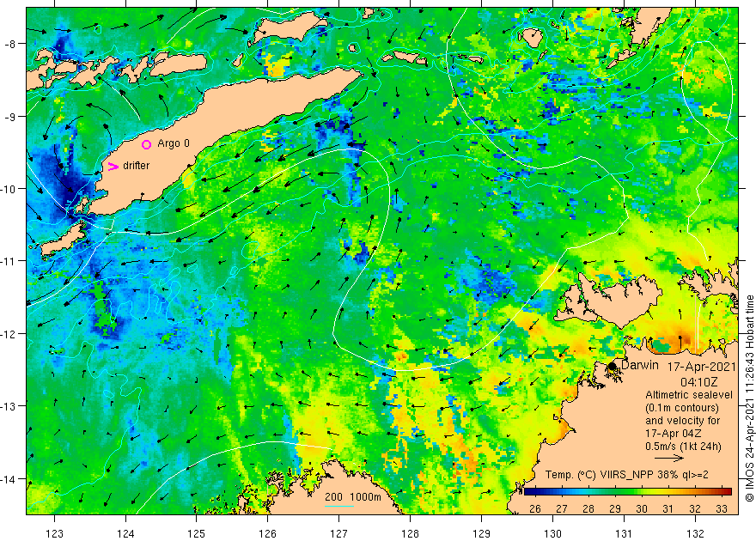Click the latitude axis label '-14'

coord(9,479)
